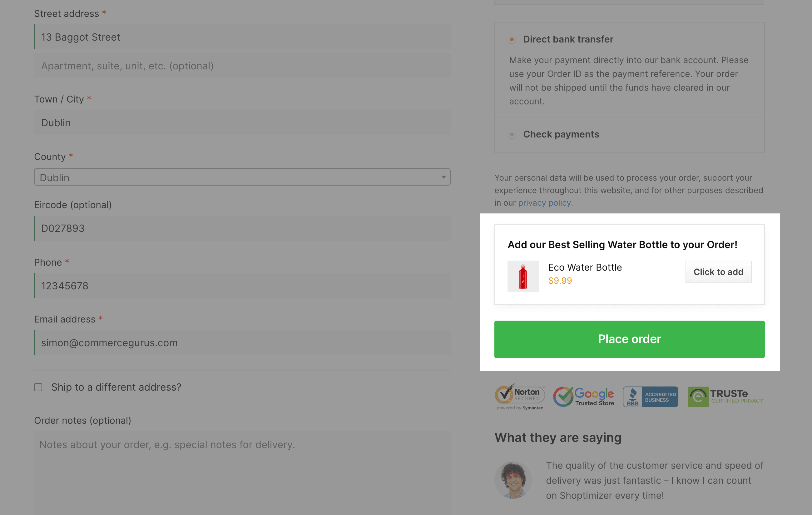Focus the Apartment, suite, unit field
The width and height of the screenshot is (812, 515).
click(x=242, y=66)
